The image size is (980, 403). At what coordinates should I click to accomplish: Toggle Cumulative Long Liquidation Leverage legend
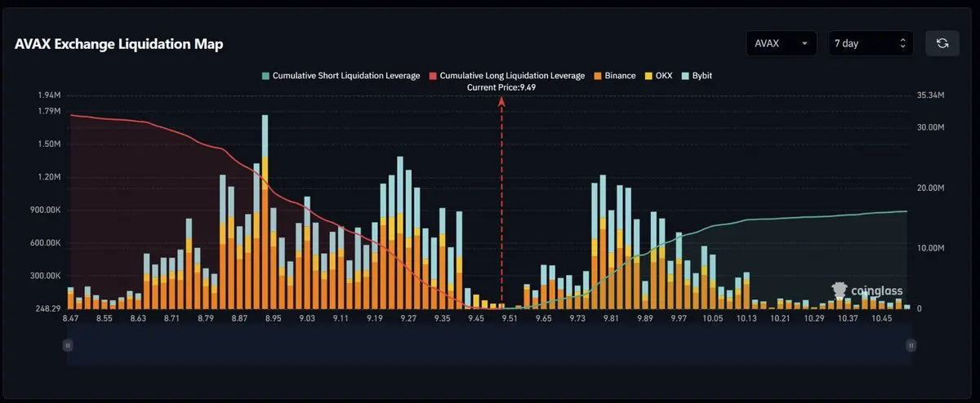tap(506, 76)
